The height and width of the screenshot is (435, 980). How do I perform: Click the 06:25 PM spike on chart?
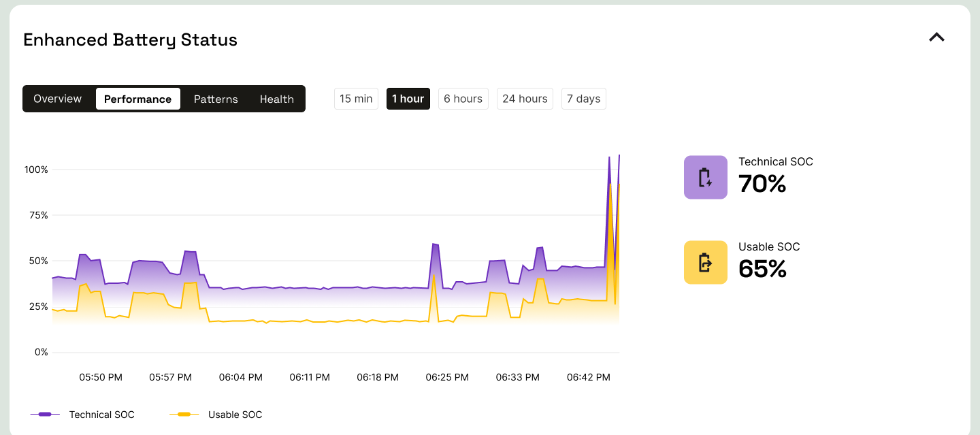tap(435, 245)
